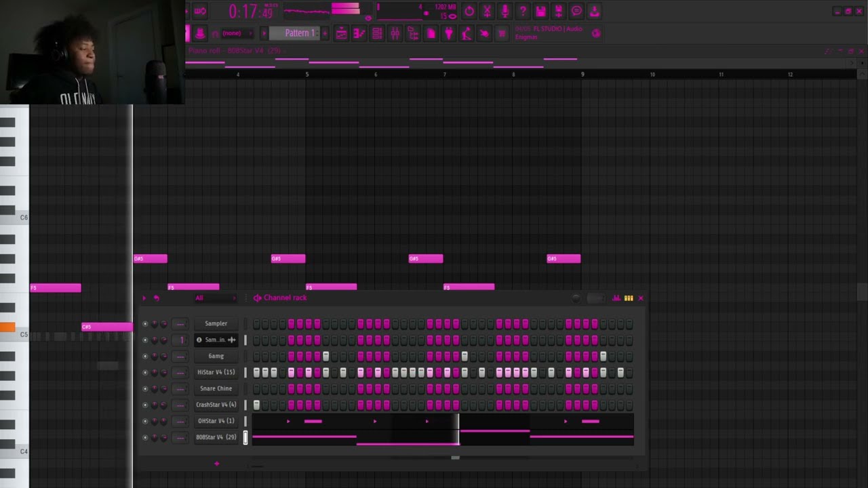
Task: Click the Piano roll title text
Action: [235, 51]
